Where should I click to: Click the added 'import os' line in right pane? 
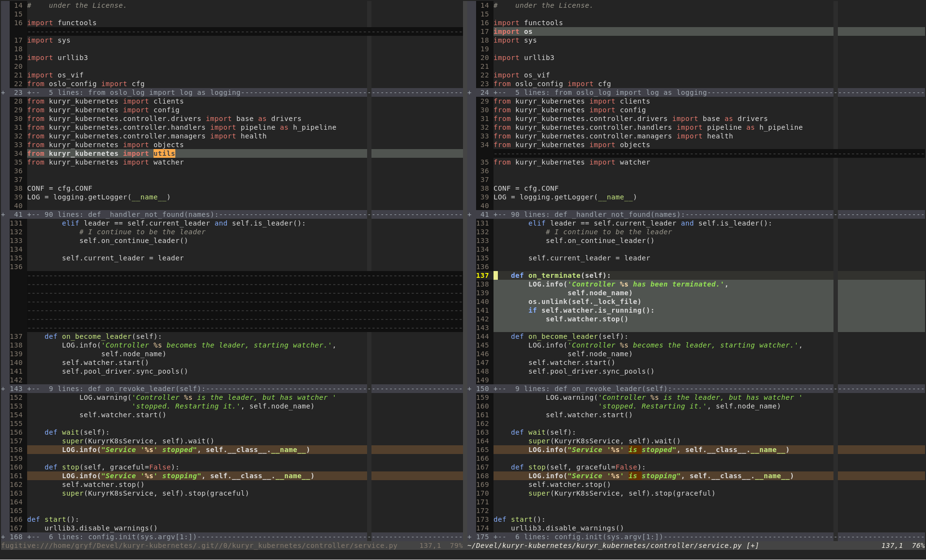(x=512, y=31)
